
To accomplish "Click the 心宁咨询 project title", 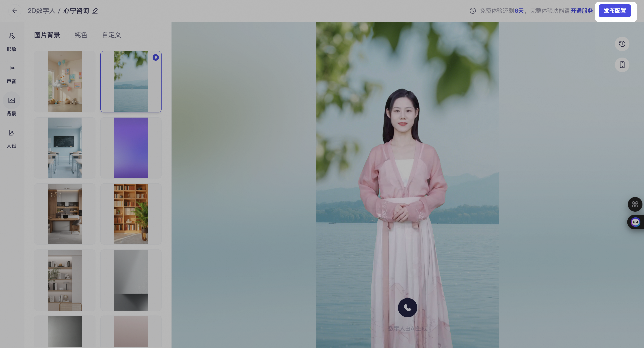I will pos(76,11).
